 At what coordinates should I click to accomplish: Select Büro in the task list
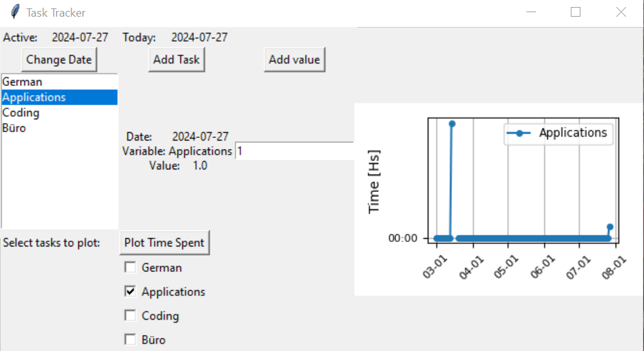[x=60, y=128]
